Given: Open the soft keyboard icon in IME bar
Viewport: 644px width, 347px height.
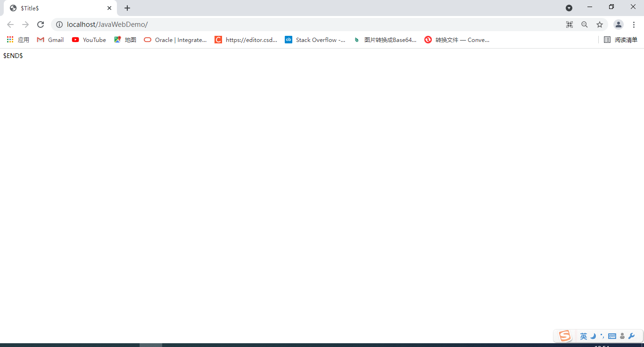Looking at the screenshot, I should [x=612, y=336].
